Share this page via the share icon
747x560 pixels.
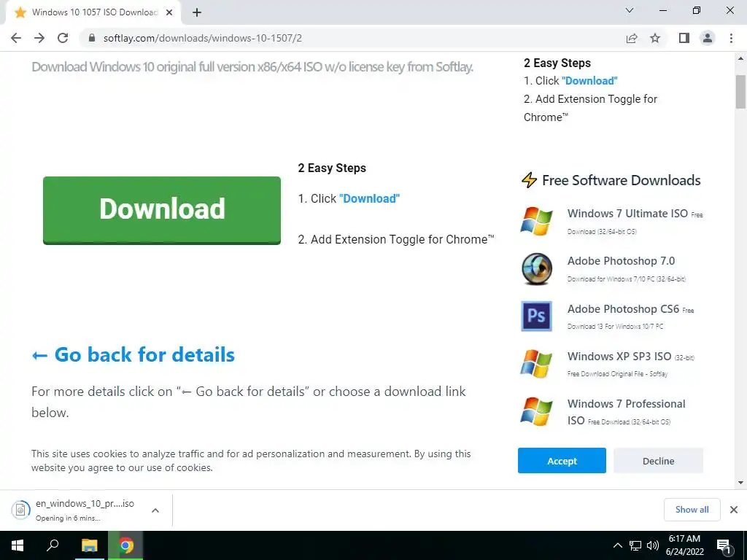coord(632,38)
